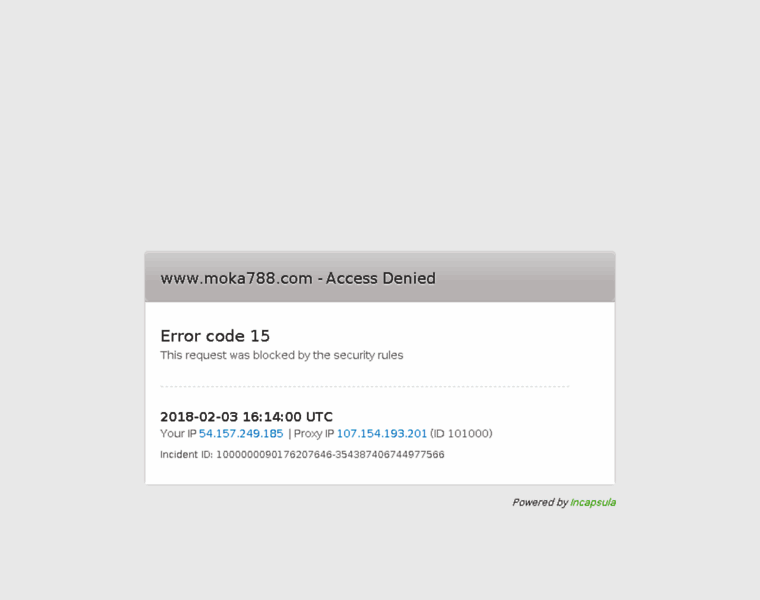Open the 54.157.249.185 IP address link
Screen dimensions: 760x600
click(x=241, y=433)
